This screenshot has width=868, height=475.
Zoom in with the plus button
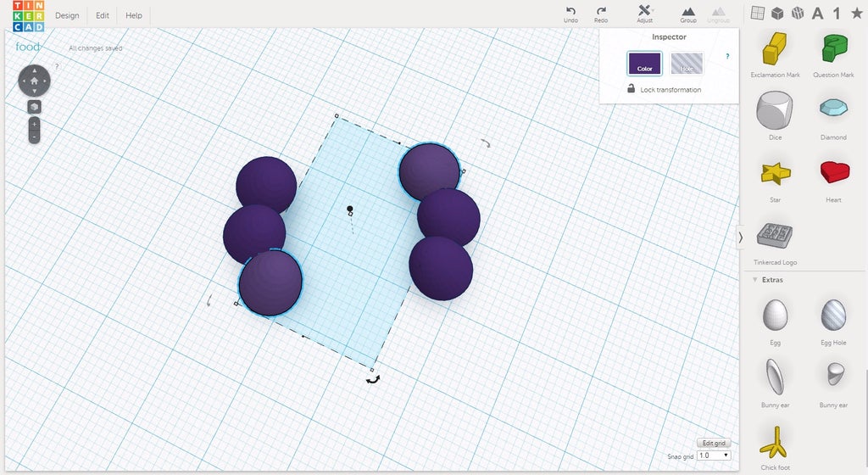click(x=34, y=124)
